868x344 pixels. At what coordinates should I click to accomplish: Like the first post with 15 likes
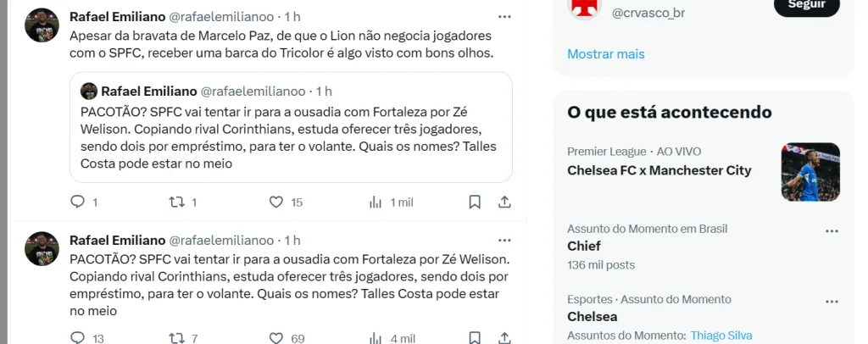[x=275, y=202]
